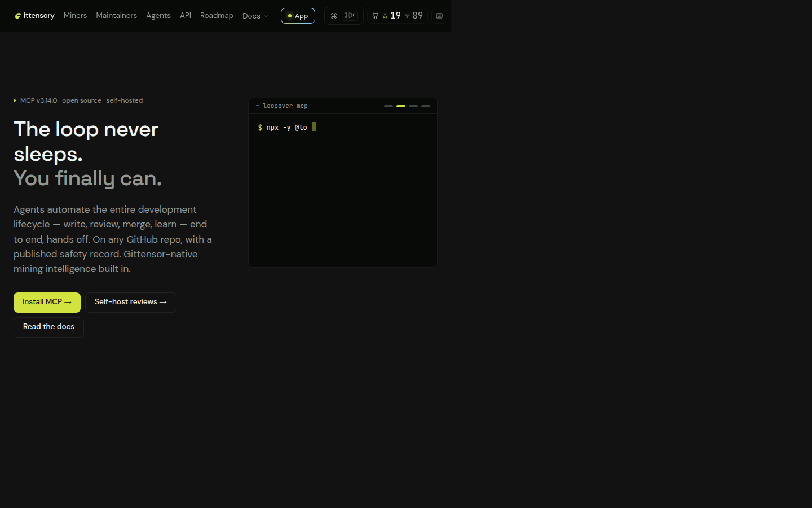This screenshot has height=508, width=812.
Task: Select the highlighted second terminal slide indicator
Action: (401, 106)
